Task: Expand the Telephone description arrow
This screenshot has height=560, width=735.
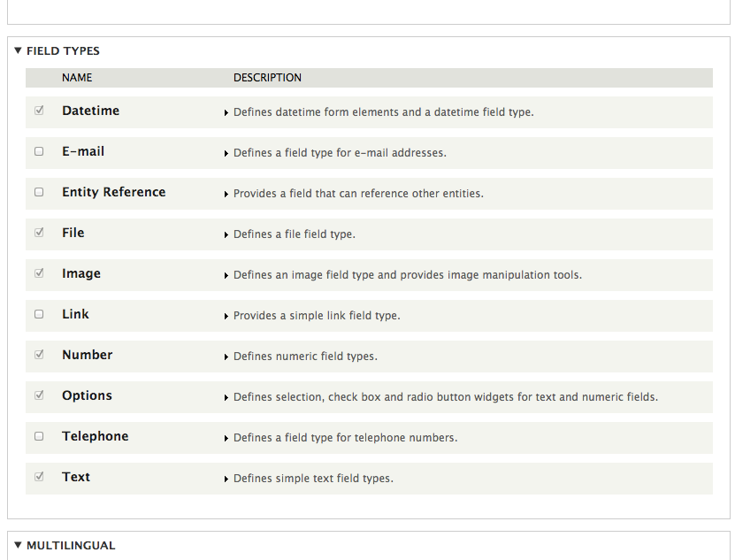Action: tap(227, 437)
